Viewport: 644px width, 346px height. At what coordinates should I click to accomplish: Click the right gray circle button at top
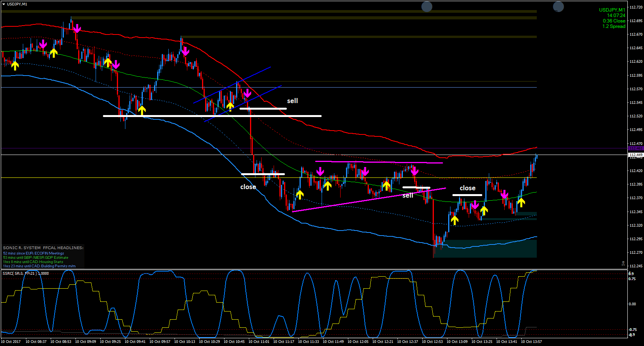tap(558, 7)
